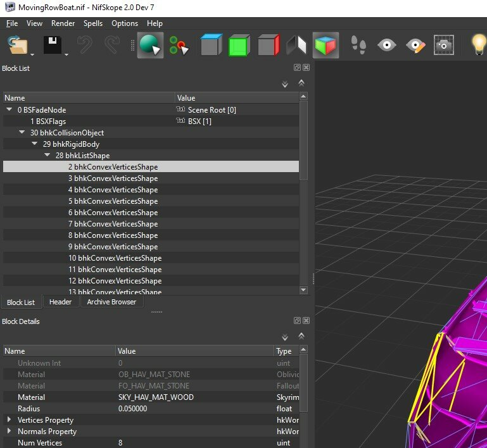This screenshot has width=487, height=448.
Task: Click the Load file icon
Action: pyautogui.click(x=17, y=46)
